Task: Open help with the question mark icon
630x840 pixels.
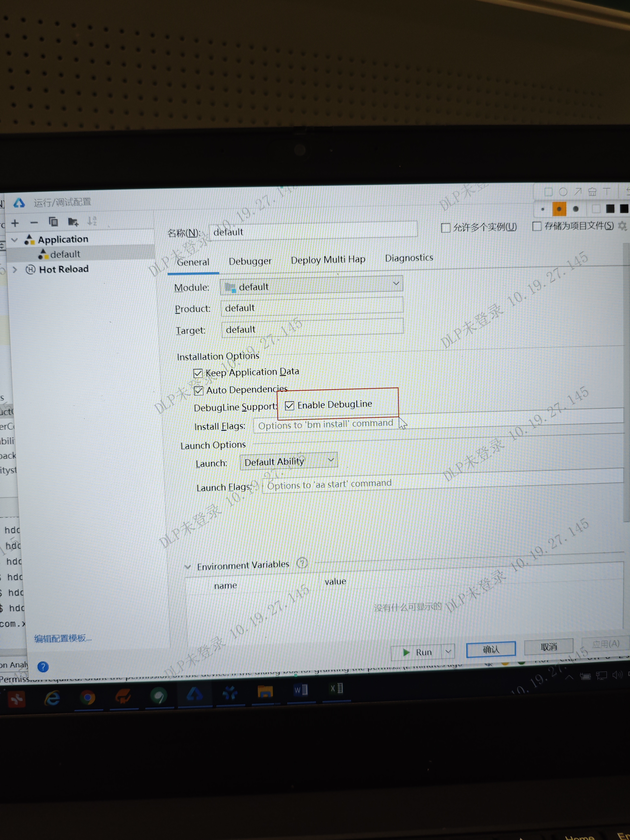Action: pyautogui.click(x=43, y=667)
